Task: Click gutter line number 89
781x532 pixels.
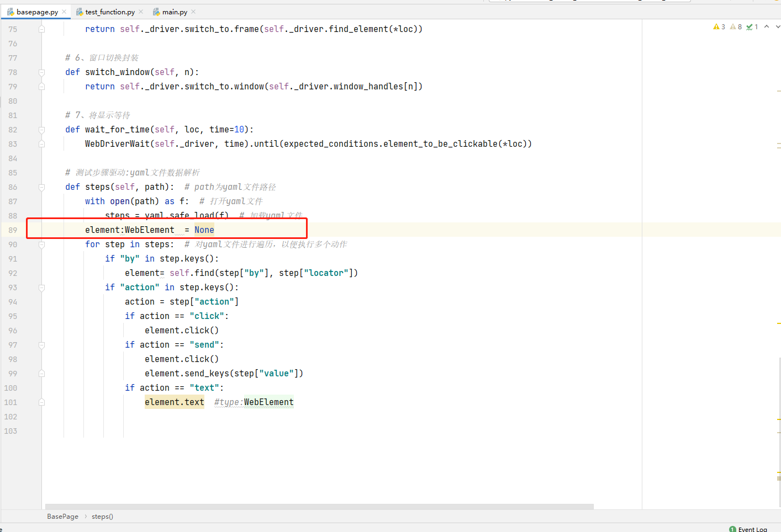Action: pos(13,230)
